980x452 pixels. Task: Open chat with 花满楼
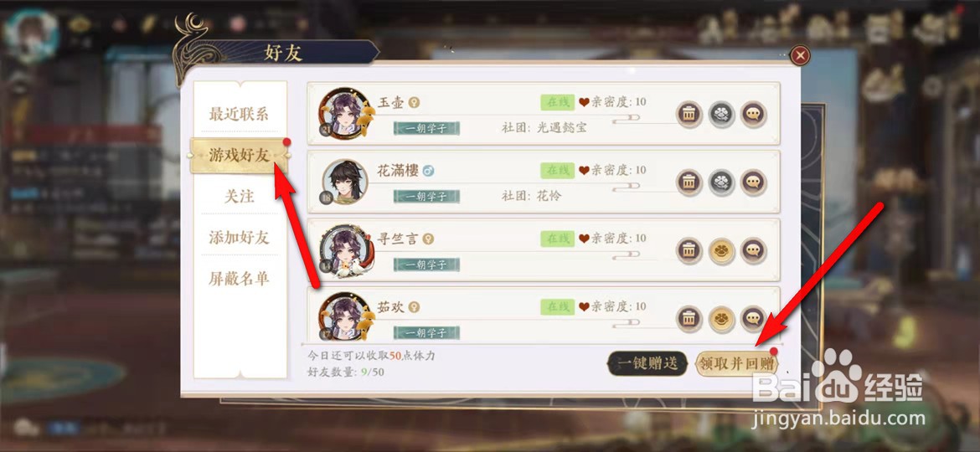point(753,182)
